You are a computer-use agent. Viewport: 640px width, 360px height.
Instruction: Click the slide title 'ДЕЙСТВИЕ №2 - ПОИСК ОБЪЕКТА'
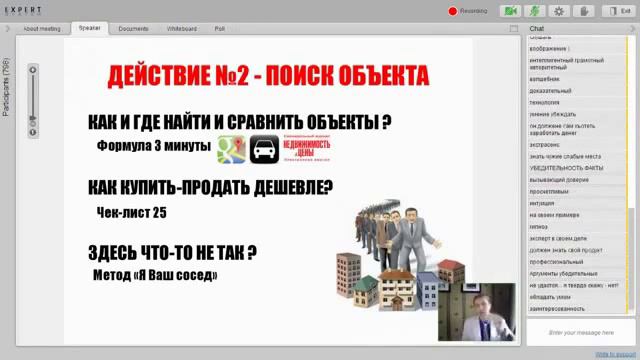pyautogui.click(x=268, y=76)
